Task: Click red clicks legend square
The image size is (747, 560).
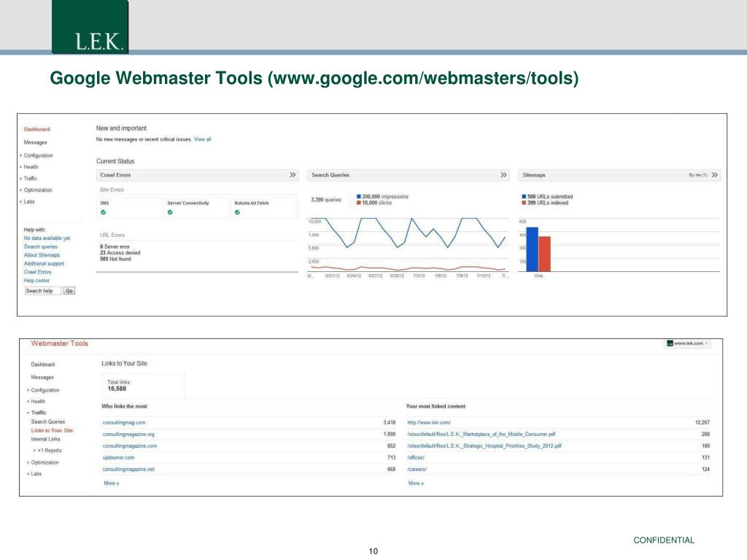Action: point(359,203)
